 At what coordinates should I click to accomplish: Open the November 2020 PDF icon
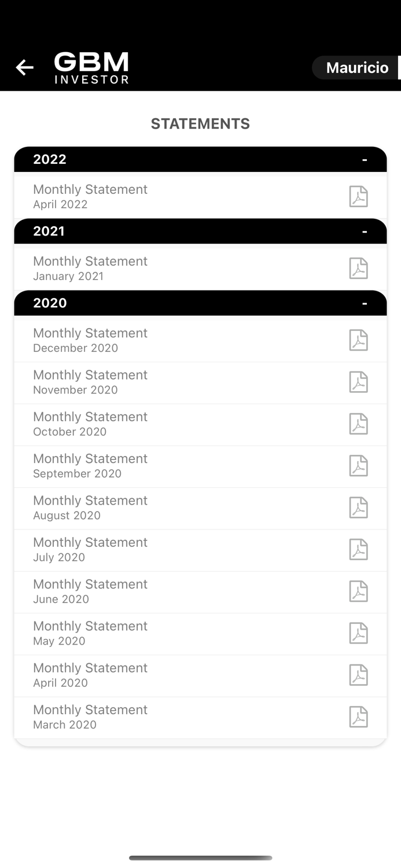tap(358, 382)
